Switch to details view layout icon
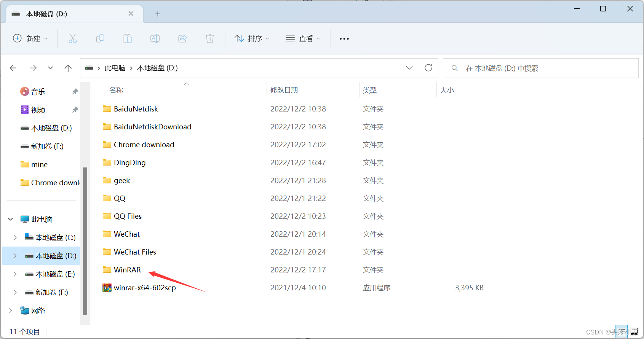 pyautogui.click(x=621, y=332)
